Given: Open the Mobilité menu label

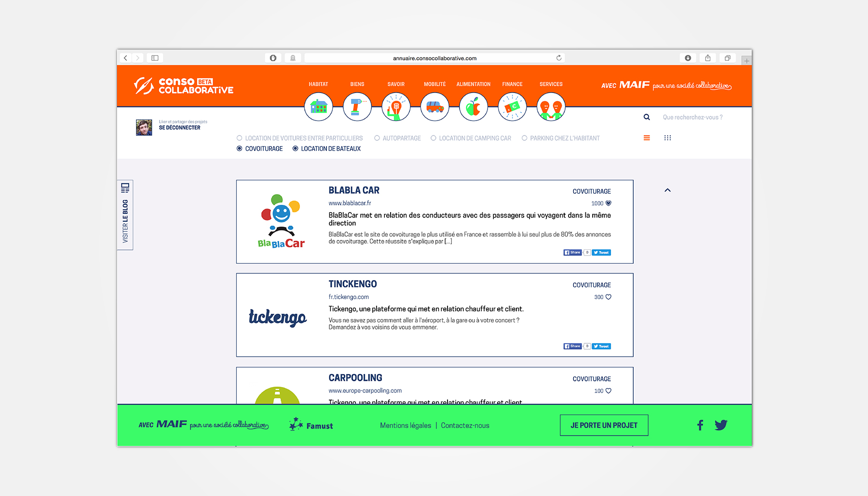Looking at the screenshot, I should click(x=435, y=84).
